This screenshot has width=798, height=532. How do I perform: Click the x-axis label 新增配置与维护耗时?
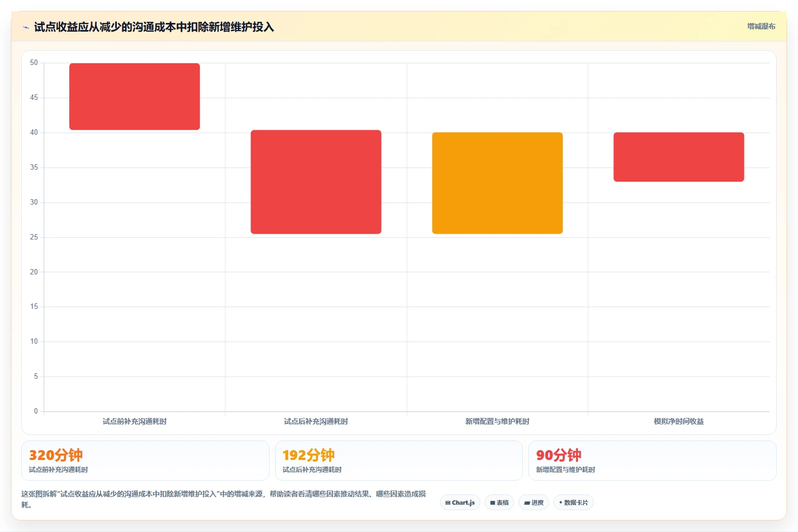click(497, 421)
